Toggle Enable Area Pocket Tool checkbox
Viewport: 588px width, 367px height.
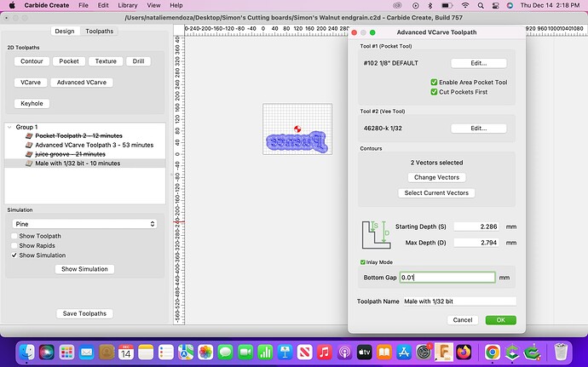434,82
